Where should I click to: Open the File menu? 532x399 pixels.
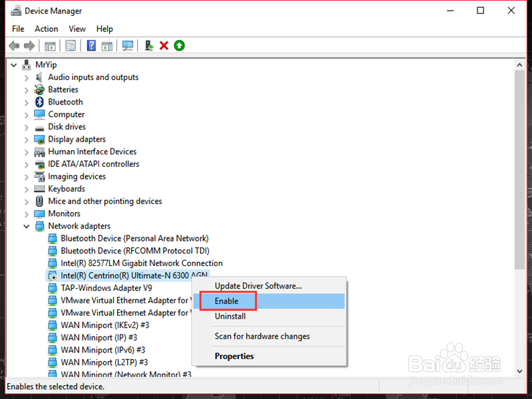(x=18, y=29)
